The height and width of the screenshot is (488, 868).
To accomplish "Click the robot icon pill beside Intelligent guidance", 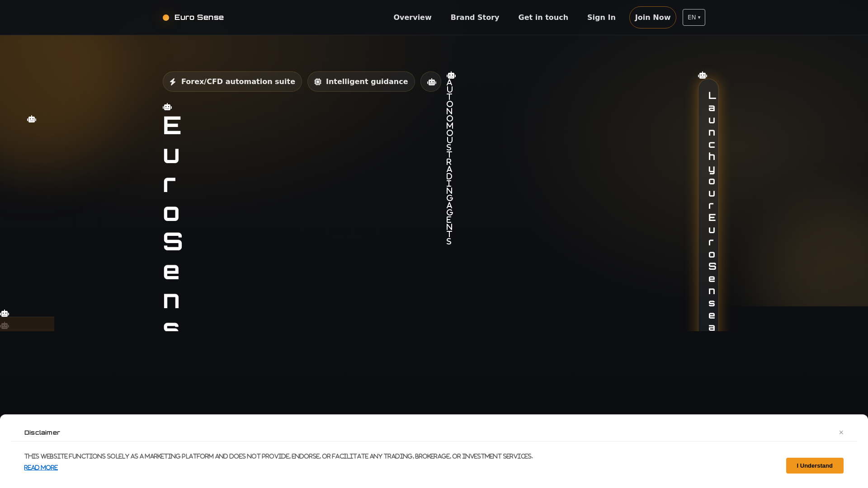I will [x=431, y=81].
